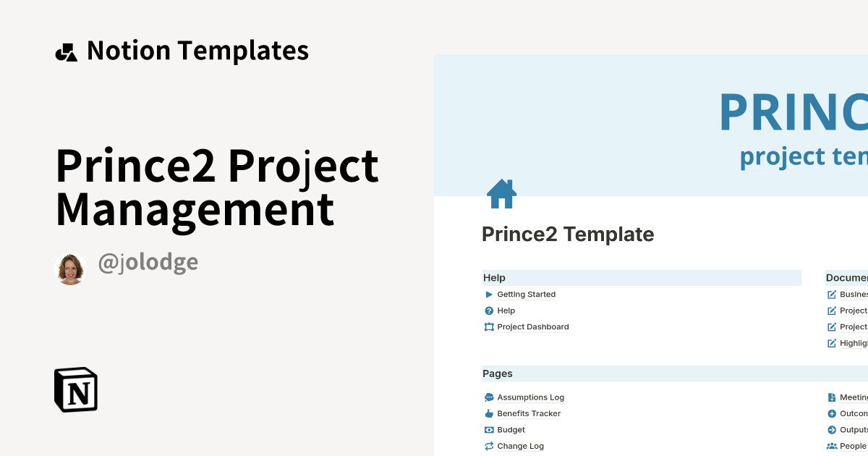Click the edit pencil icon beside Business Case
Screen dimensions: 868x456
[x=830, y=294]
